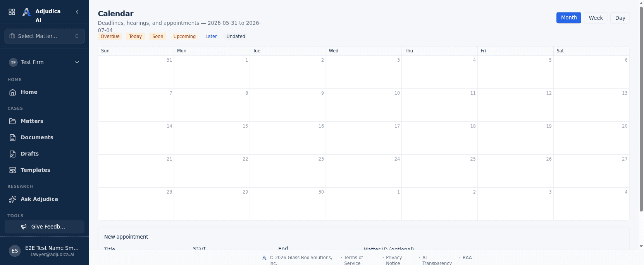Click the footer Adjudica logo icon

pos(264,258)
